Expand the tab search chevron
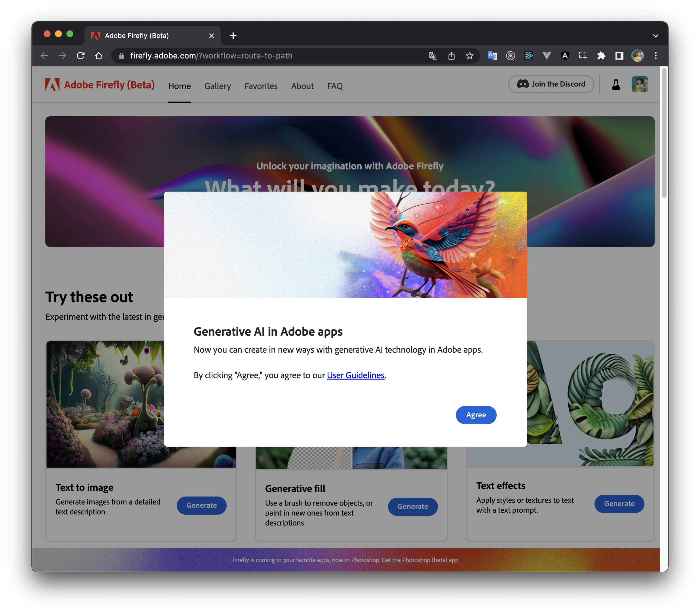The width and height of the screenshot is (700, 614). pos(655,36)
